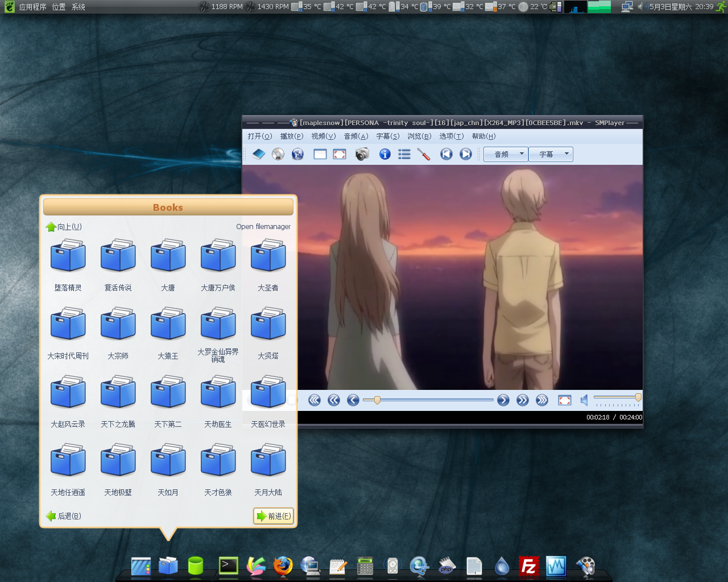The width and height of the screenshot is (728, 582).
Task: Click the previous track icon in toolbar
Action: pyautogui.click(x=446, y=154)
